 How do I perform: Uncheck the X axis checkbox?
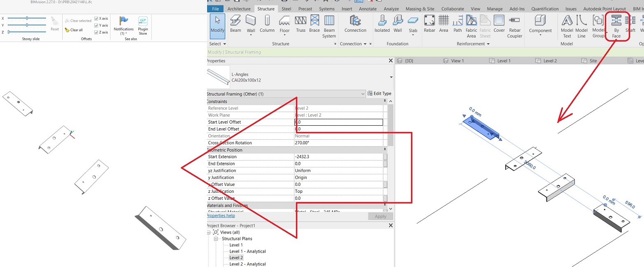[x=95, y=18]
